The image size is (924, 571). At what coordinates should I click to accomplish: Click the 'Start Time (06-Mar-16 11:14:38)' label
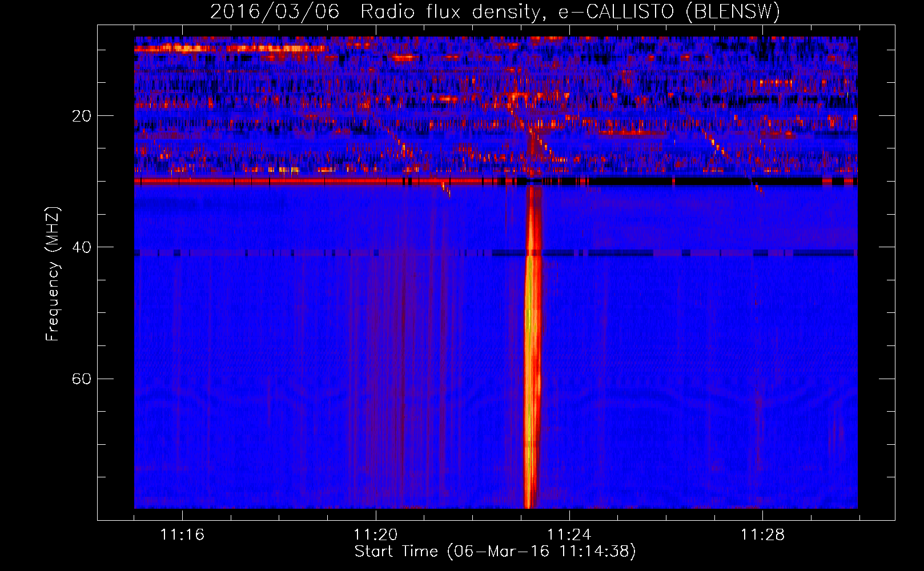point(495,552)
